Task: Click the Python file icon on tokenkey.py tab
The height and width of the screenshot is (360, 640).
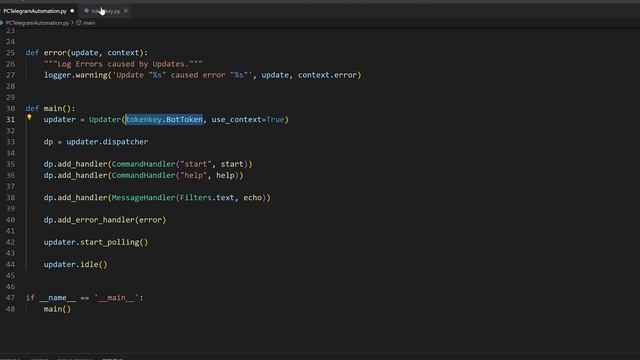Action: pyautogui.click(x=86, y=11)
